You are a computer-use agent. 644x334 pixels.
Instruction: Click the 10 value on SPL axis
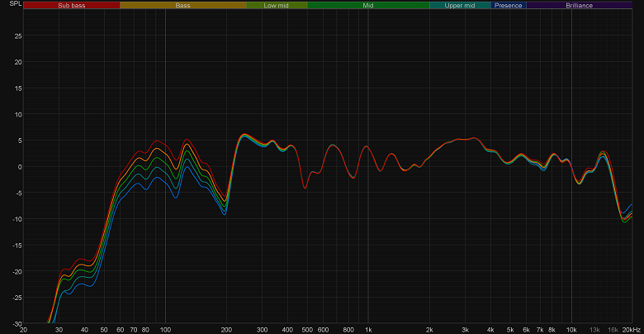click(x=18, y=114)
